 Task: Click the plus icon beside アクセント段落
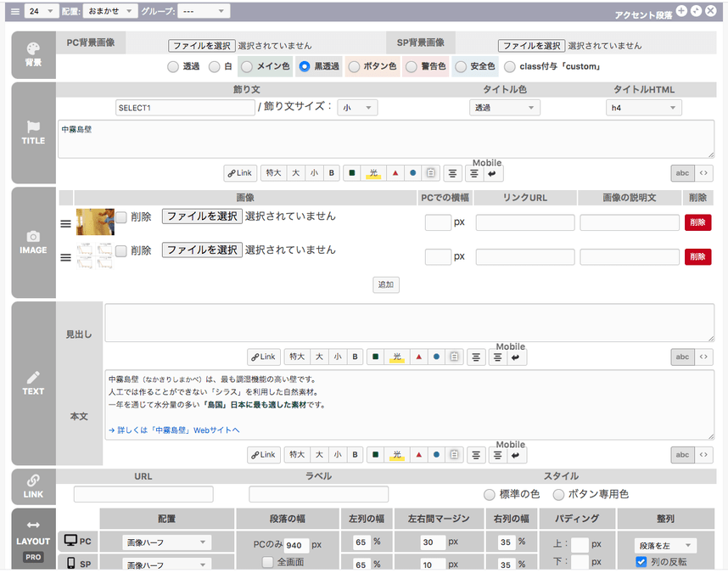coord(681,11)
